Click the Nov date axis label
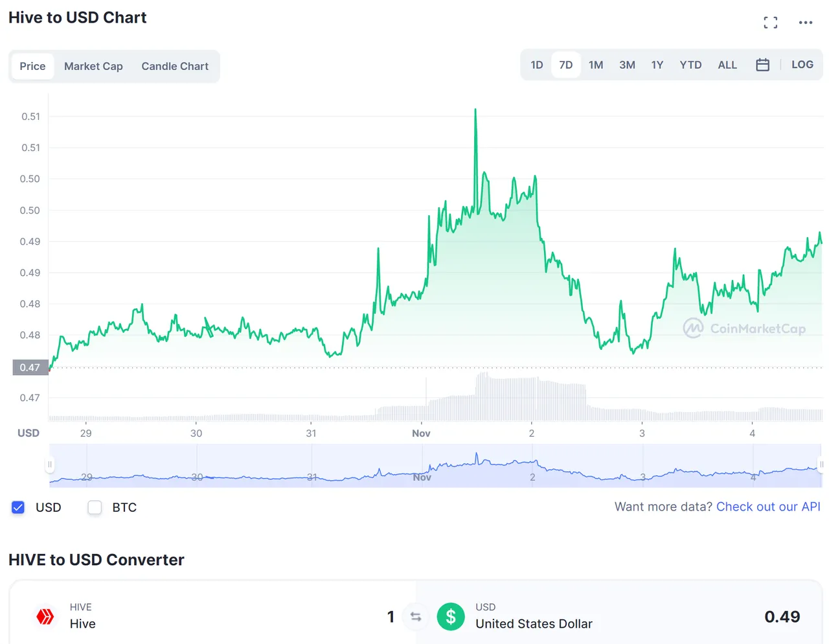This screenshot has height=644, width=829. click(x=421, y=433)
